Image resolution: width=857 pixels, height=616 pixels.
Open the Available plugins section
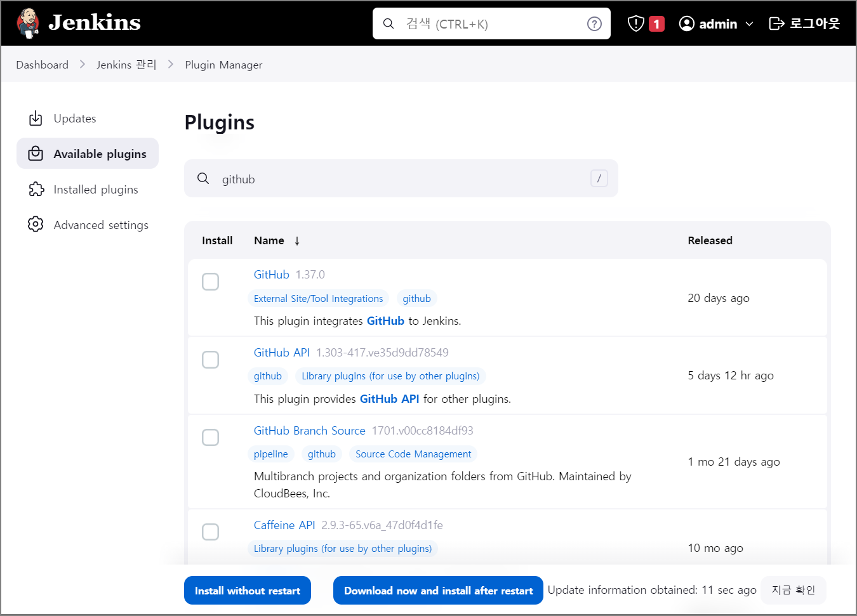click(x=88, y=154)
